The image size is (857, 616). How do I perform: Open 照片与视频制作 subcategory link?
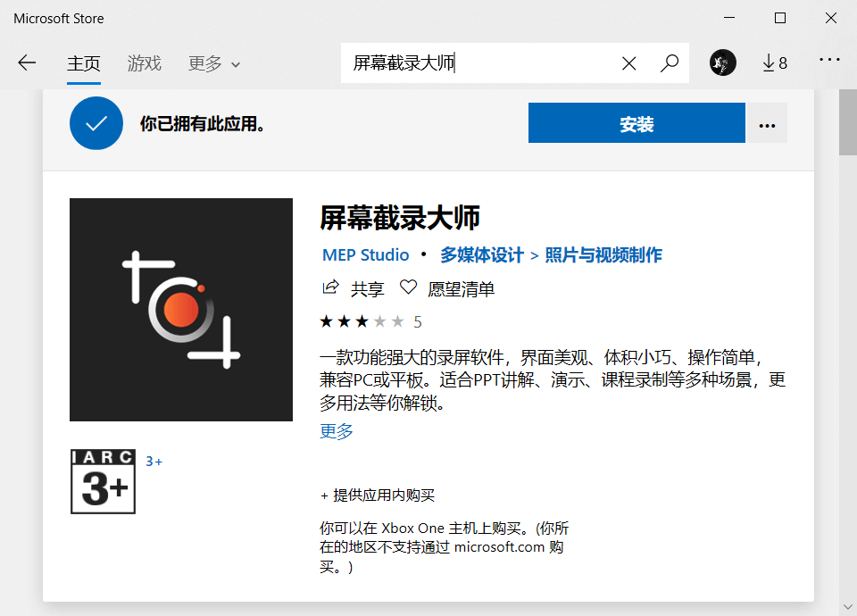[x=603, y=254]
